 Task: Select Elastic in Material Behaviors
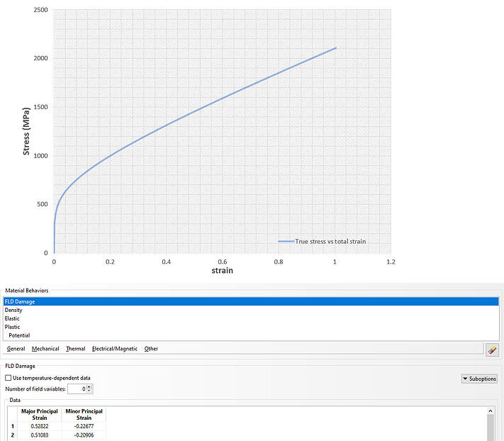[251, 318]
